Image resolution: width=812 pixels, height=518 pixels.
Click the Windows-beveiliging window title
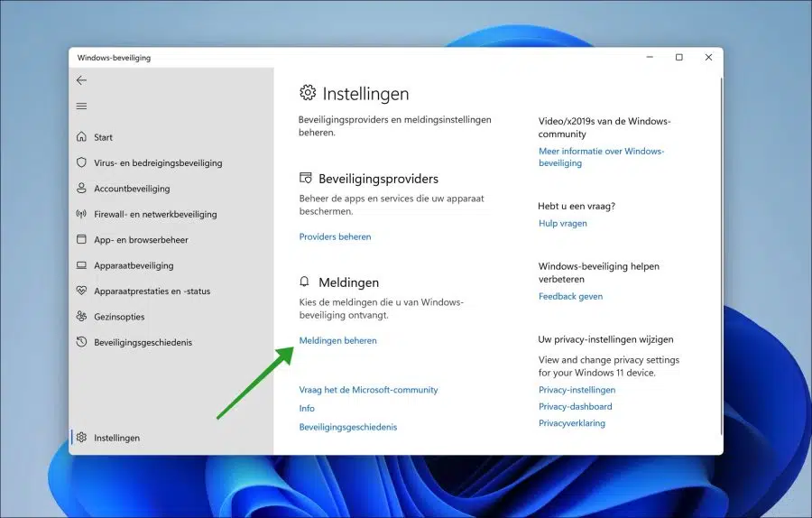tap(114, 58)
